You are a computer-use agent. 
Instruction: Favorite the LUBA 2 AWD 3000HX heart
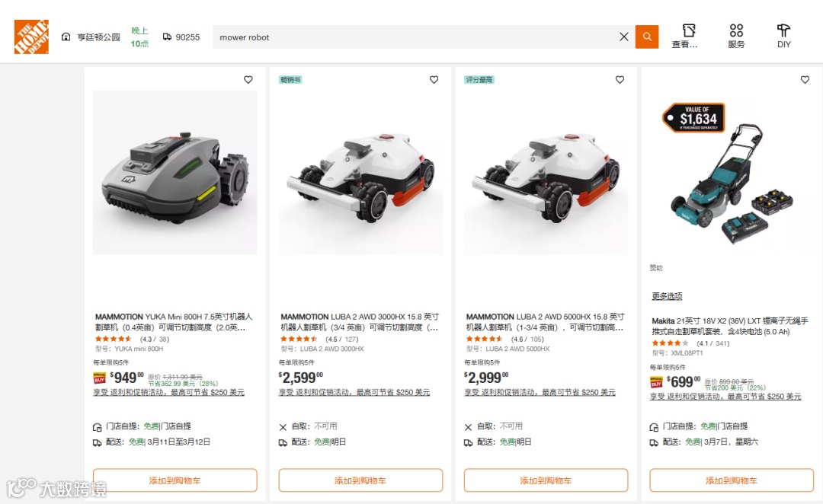click(x=434, y=80)
